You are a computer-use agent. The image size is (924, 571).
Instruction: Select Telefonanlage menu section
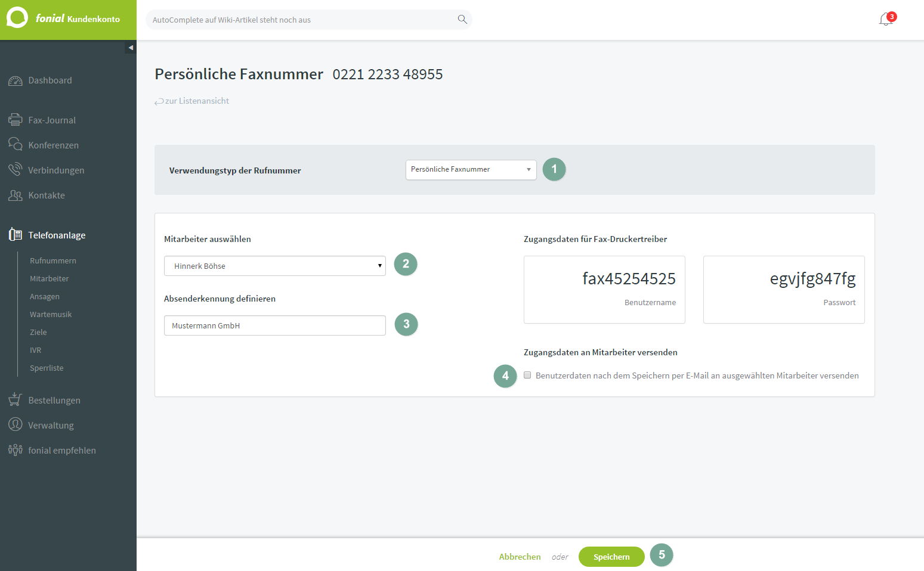click(57, 235)
